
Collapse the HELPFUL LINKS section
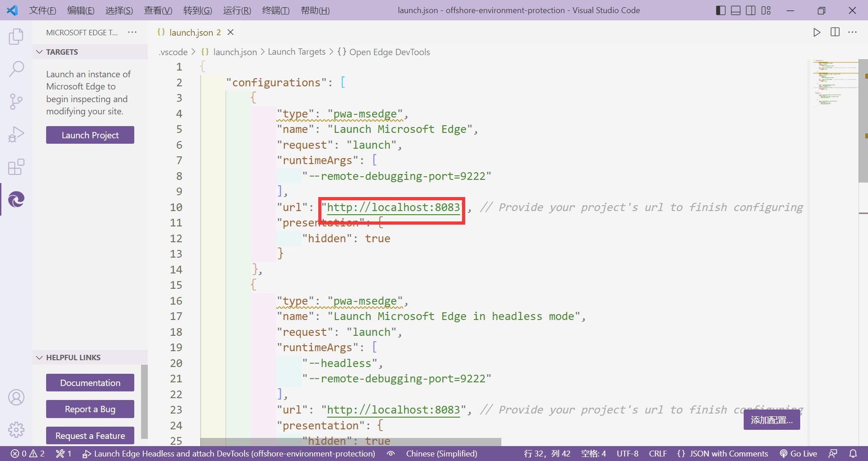90,358
